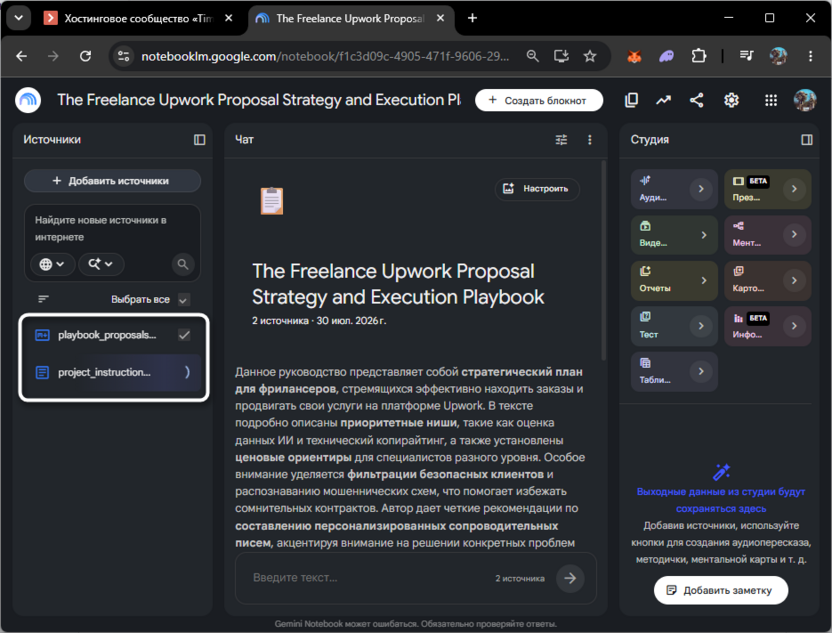Reload the current page

[85, 56]
